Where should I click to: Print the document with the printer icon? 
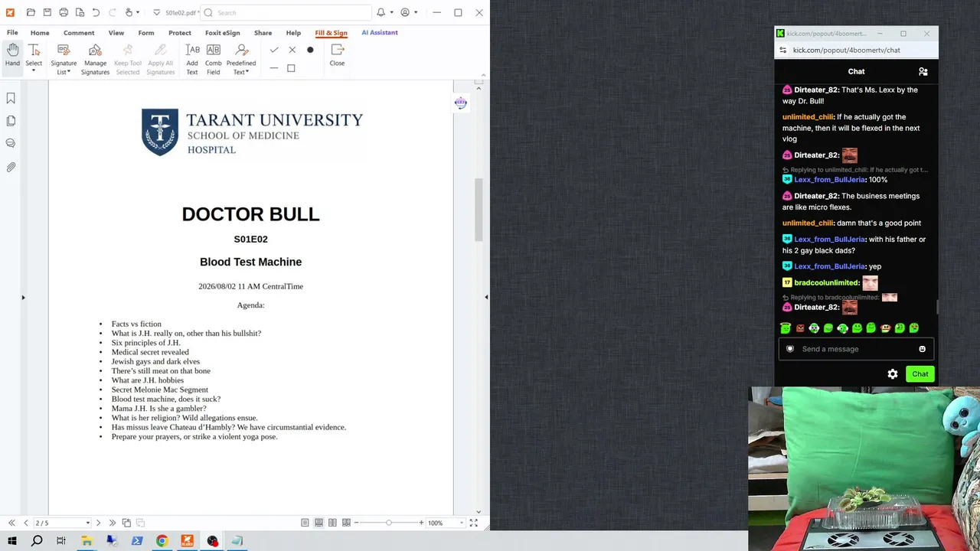pos(64,12)
